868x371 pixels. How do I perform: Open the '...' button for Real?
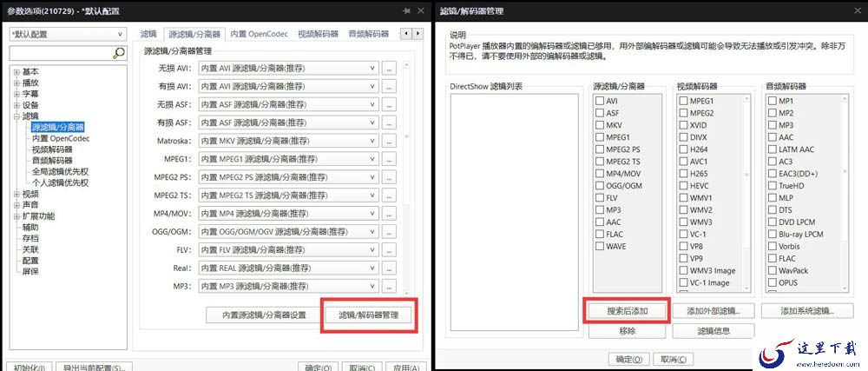[390, 268]
